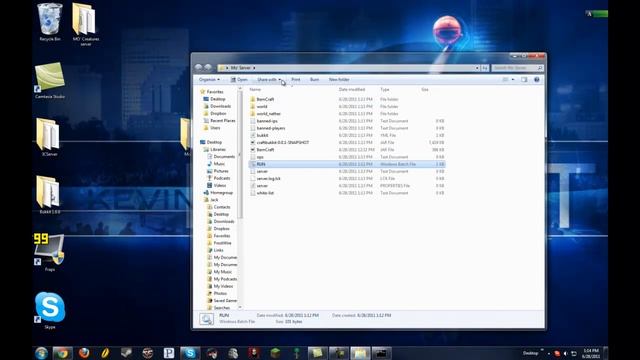Open Google Chrome from the taskbar
The width and height of the screenshot is (640, 360).
coord(62,353)
